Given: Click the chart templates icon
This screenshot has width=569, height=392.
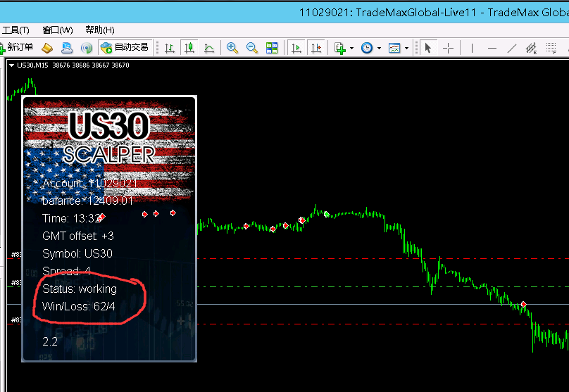Looking at the screenshot, I should pos(394,48).
